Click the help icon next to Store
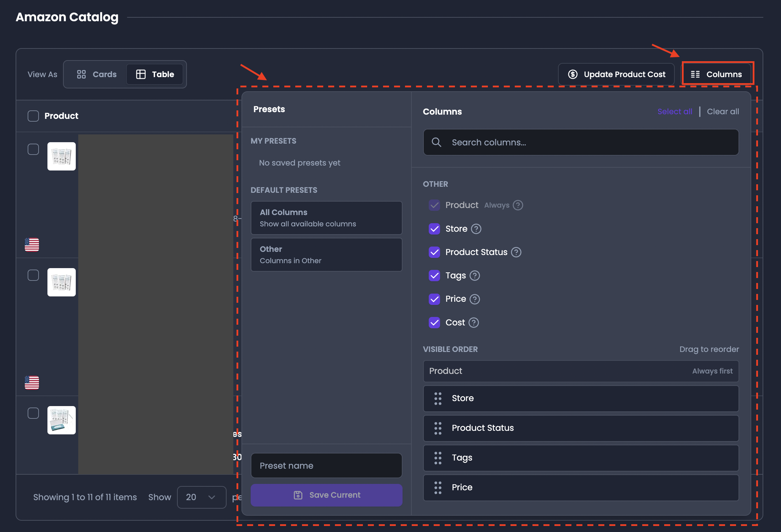The width and height of the screenshot is (781, 532). 476,229
